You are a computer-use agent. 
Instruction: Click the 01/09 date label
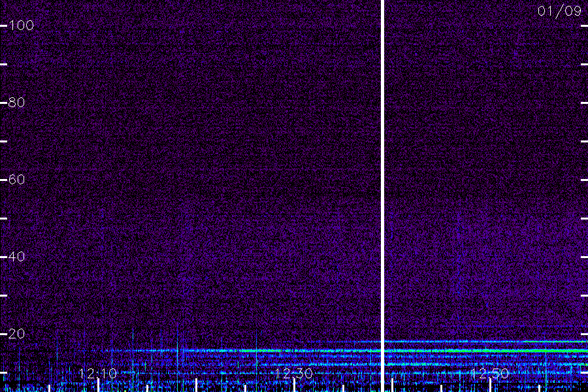[559, 11]
